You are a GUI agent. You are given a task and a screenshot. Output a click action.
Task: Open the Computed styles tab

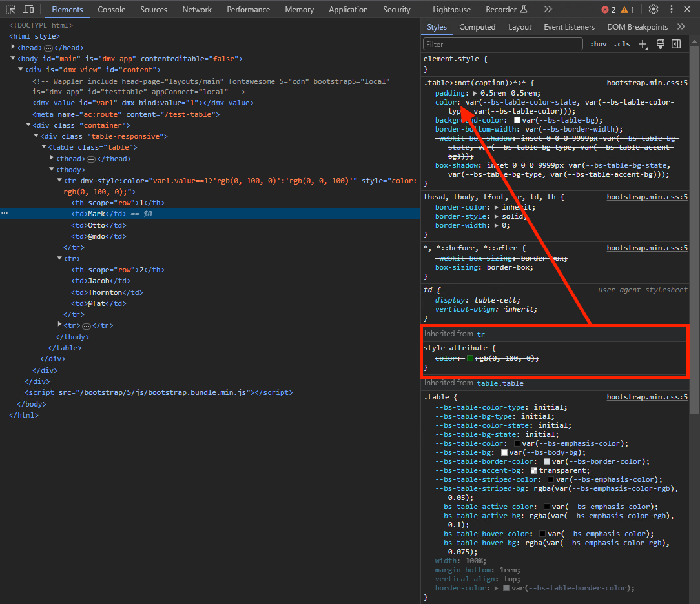477,27
